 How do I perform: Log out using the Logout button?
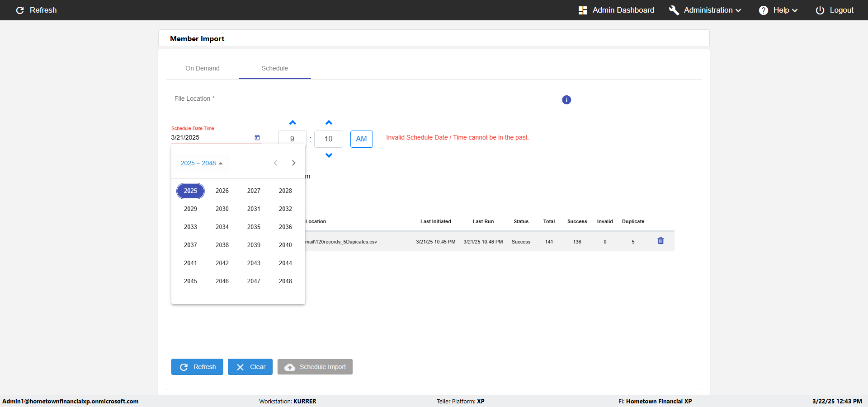tap(835, 10)
